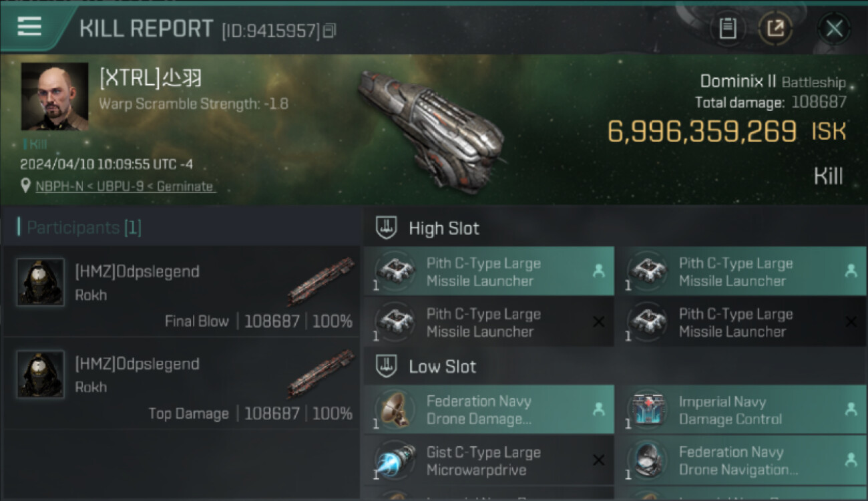The image size is (868, 501).
Task: Click Kill label under ISK value
Action: [828, 176]
